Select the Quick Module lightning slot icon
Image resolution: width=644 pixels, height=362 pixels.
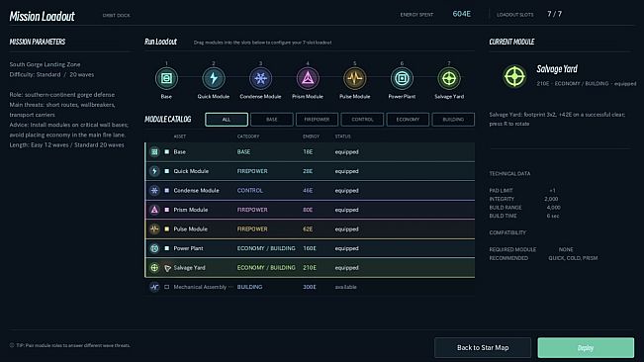point(214,78)
